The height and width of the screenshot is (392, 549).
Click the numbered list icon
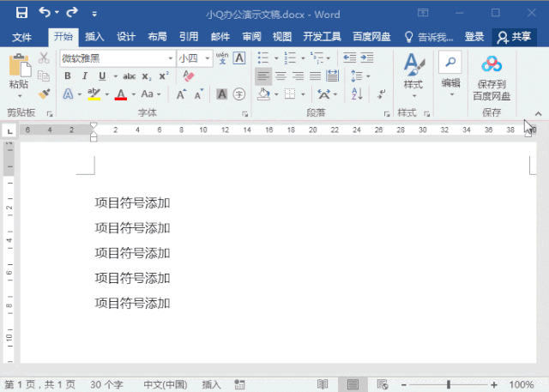290,57
